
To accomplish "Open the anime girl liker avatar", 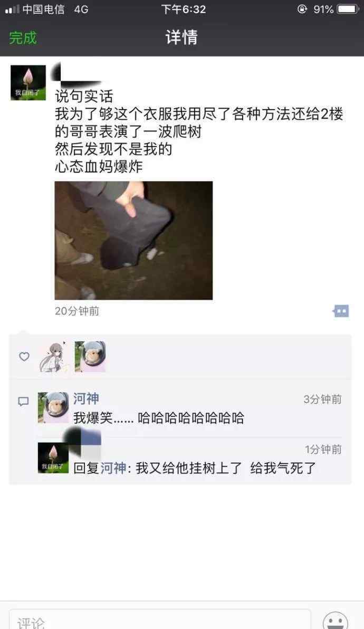I will point(54,357).
